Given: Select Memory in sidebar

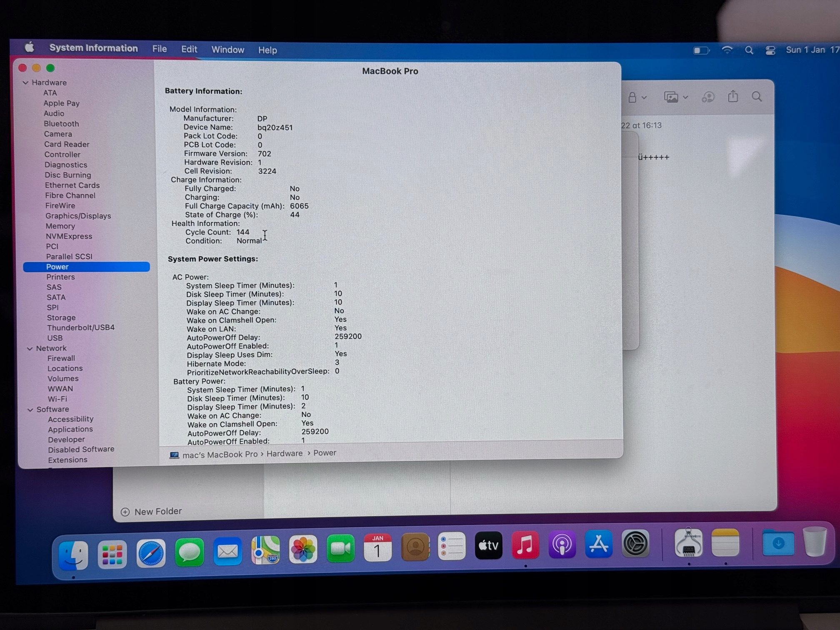Looking at the screenshot, I should pyautogui.click(x=60, y=226).
